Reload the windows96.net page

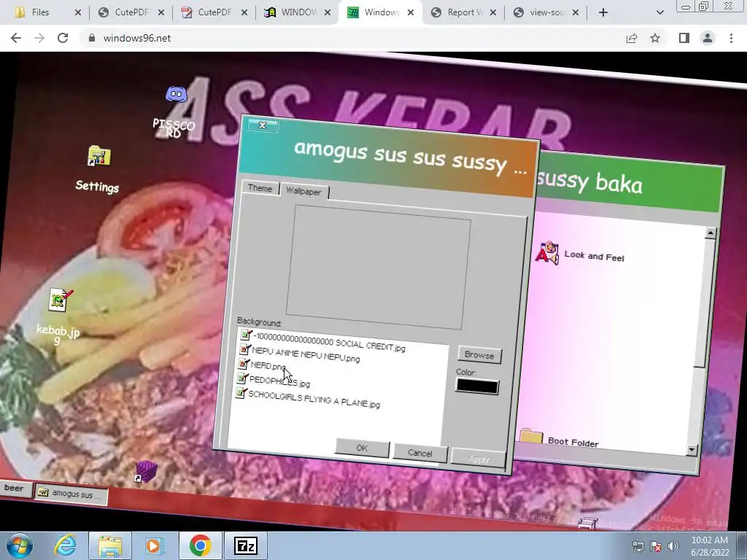63,38
